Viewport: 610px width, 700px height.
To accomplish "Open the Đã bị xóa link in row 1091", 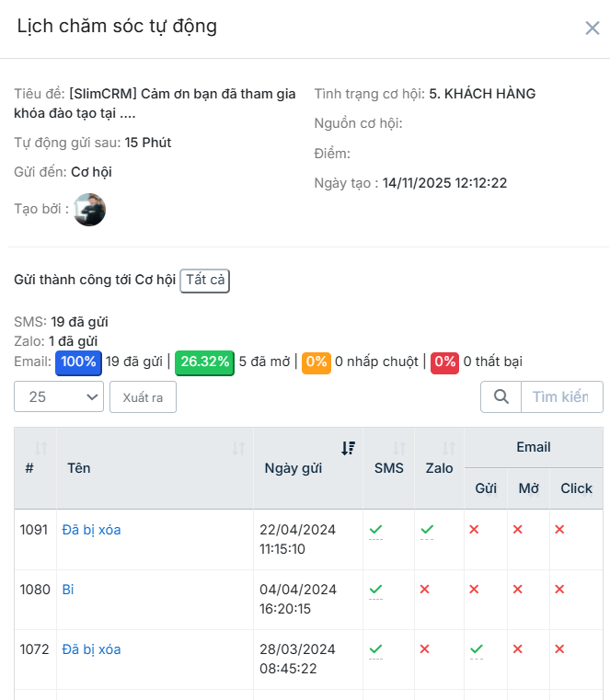I will tap(91, 530).
